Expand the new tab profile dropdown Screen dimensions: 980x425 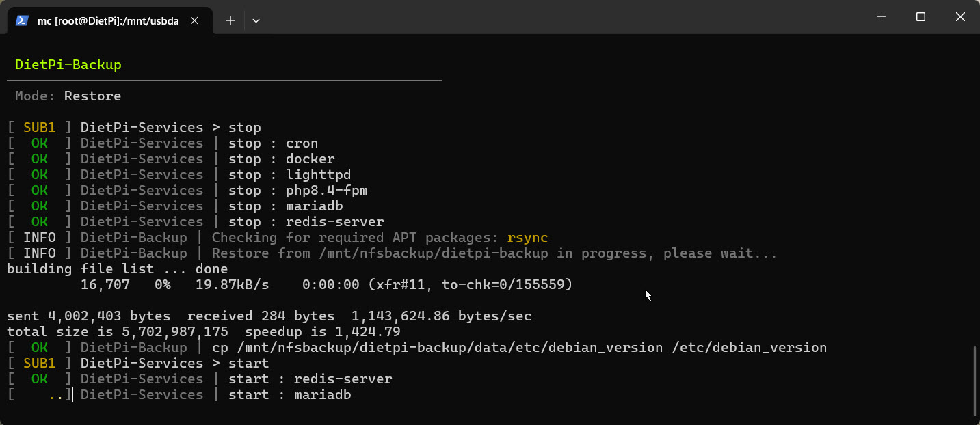256,20
